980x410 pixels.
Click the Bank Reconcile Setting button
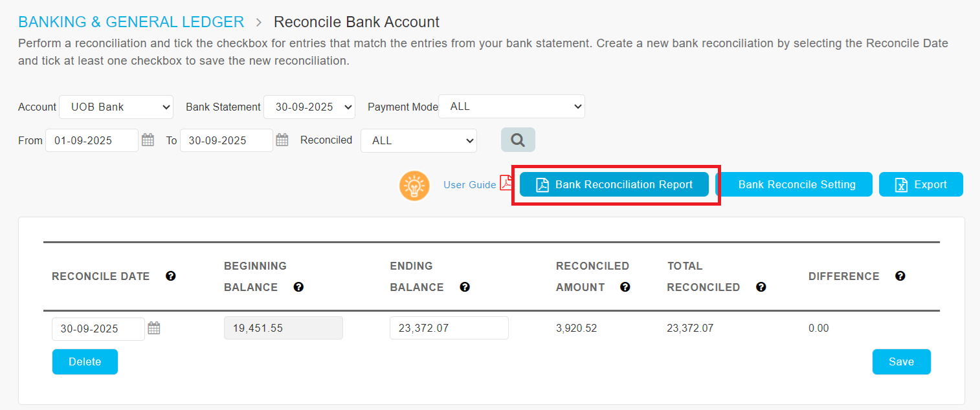pyautogui.click(x=796, y=185)
